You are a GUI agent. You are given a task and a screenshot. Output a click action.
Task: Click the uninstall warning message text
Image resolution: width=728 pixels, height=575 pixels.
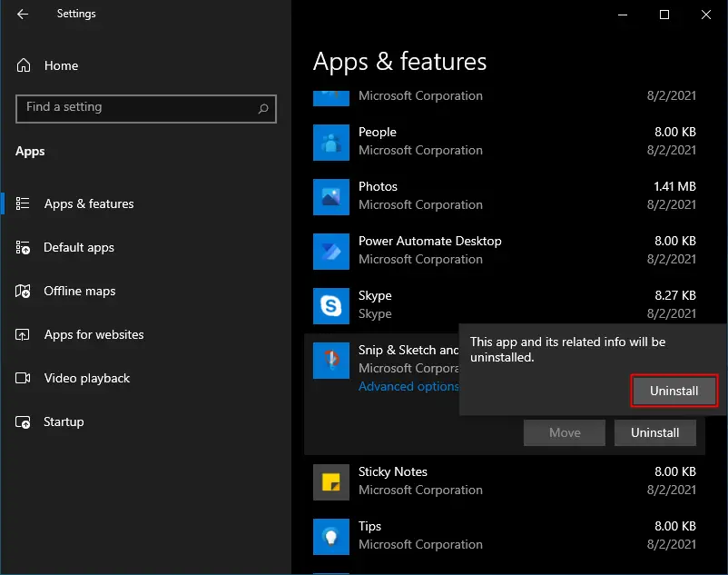(567, 350)
